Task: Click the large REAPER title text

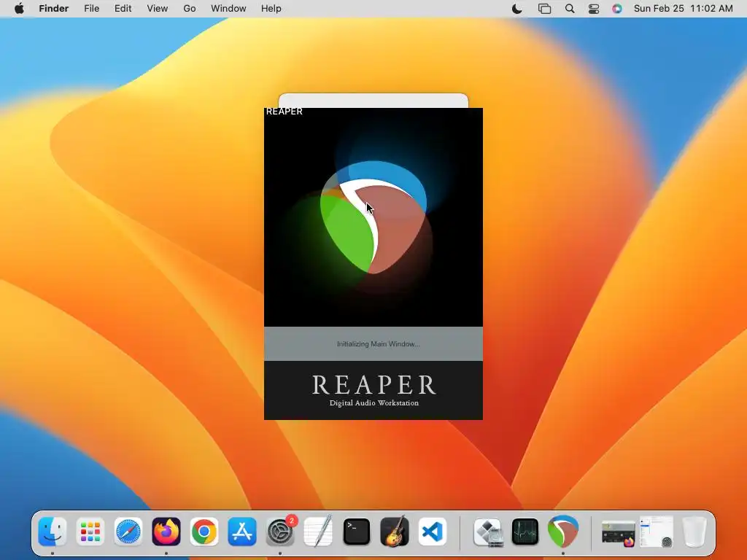Action: coord(374,385)
